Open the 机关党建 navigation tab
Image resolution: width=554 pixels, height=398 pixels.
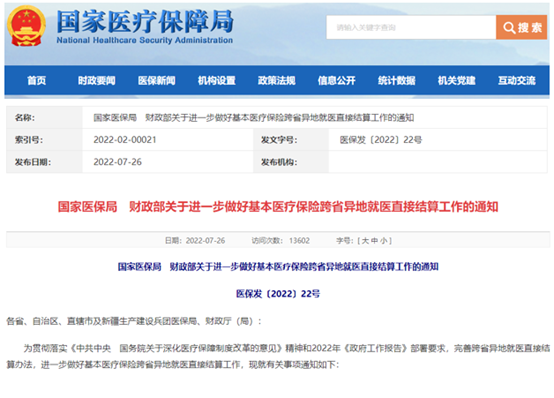click(457, 81)
